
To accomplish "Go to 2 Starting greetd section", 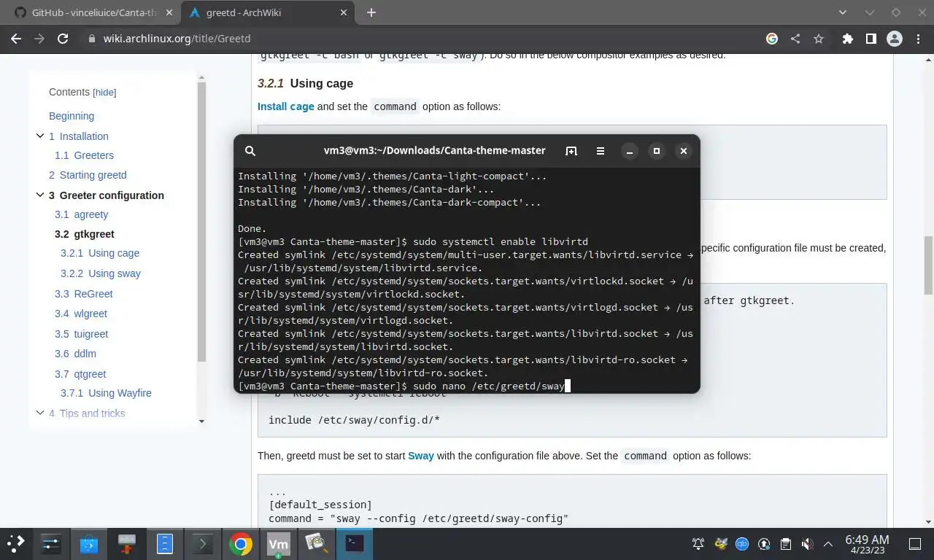I will point(88,175).
